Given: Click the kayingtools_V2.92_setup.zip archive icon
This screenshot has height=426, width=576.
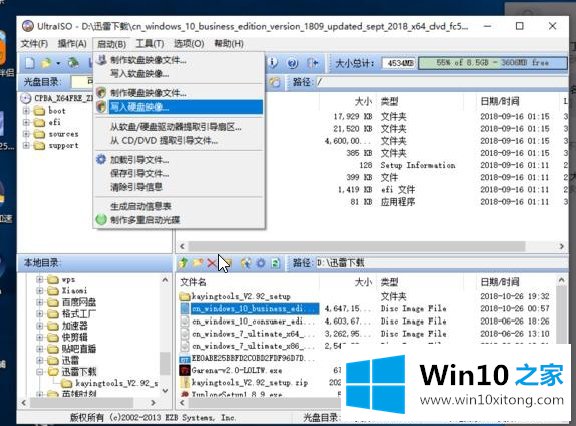Looking at the screenshot, I should [185, 382].
